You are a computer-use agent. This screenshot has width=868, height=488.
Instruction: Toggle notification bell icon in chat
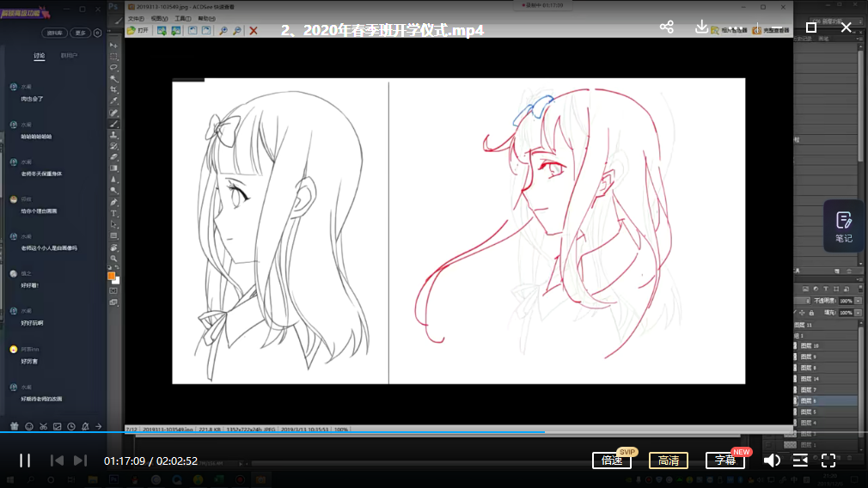pyautogui.click(x=85, y=426)
